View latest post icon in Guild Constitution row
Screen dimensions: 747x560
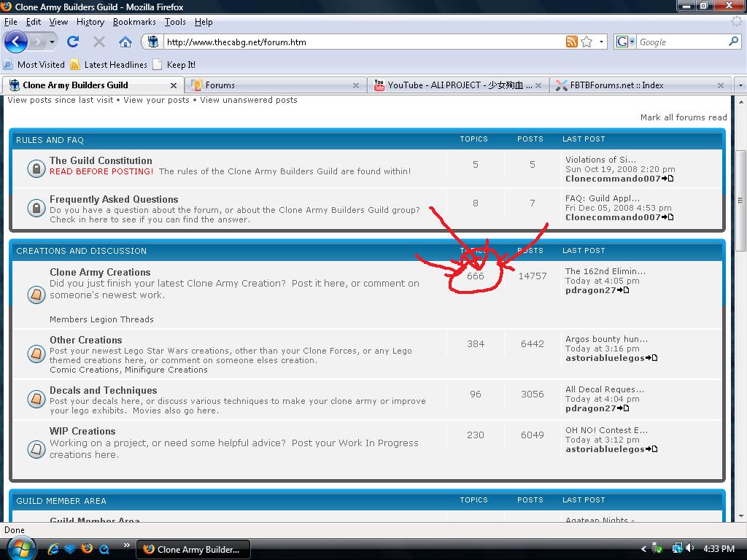pos(668,179)
